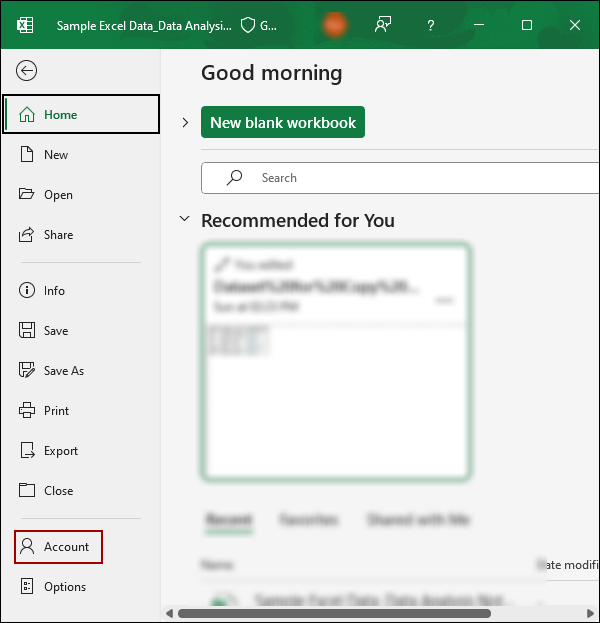The height and width of the screenshot is (623, 600).
Task: Switch to the Favorites tab
Action: 309,520
